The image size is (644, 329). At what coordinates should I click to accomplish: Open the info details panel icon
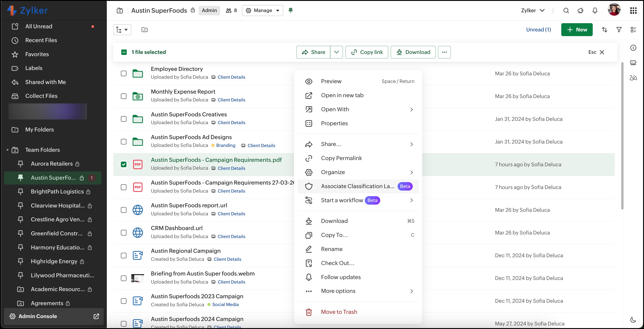tap(633, 48)
